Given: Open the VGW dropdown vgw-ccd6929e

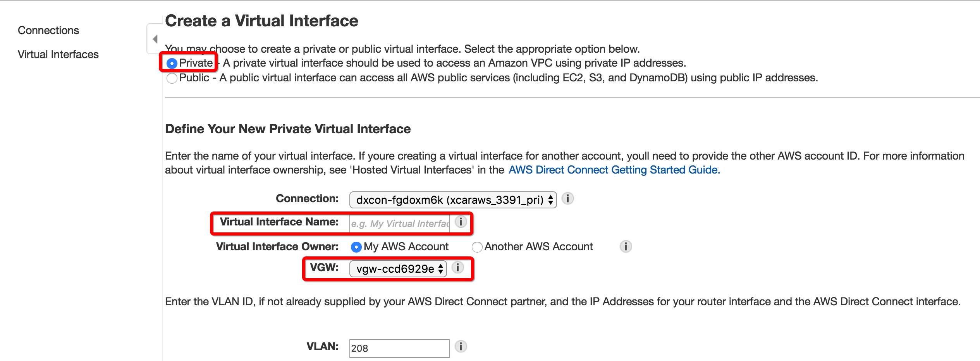Looking at the screenshot, I should point(398,269).
